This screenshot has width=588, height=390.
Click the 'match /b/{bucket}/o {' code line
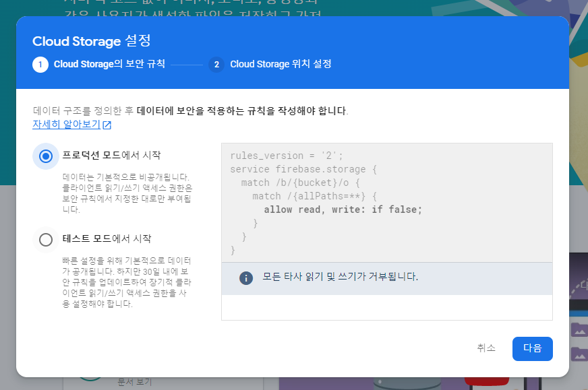(300, 183)
